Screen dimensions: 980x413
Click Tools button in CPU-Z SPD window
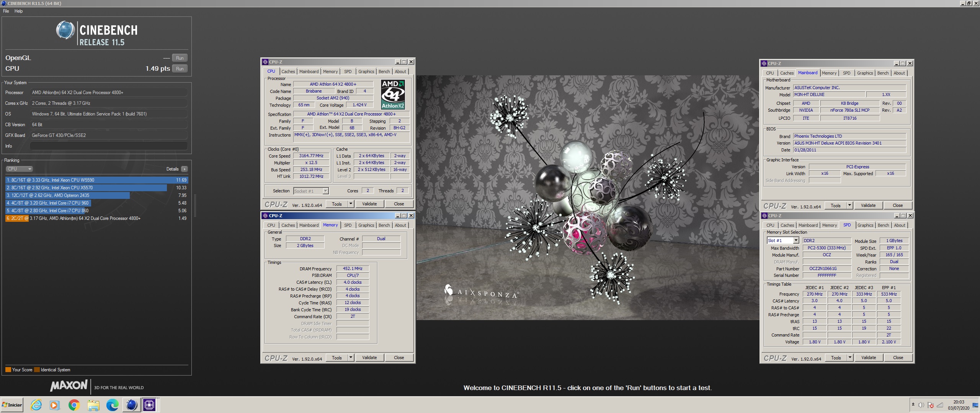click(836, 358)
